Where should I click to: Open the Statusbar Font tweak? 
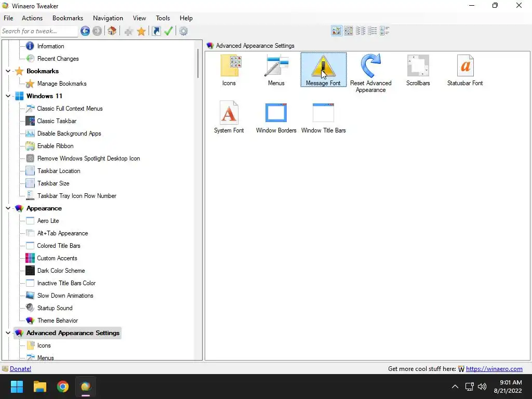click(x=465, y=70)
